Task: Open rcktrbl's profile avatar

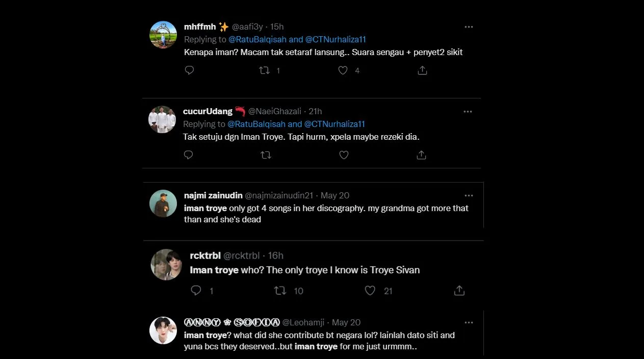Action: pos(166,264)
